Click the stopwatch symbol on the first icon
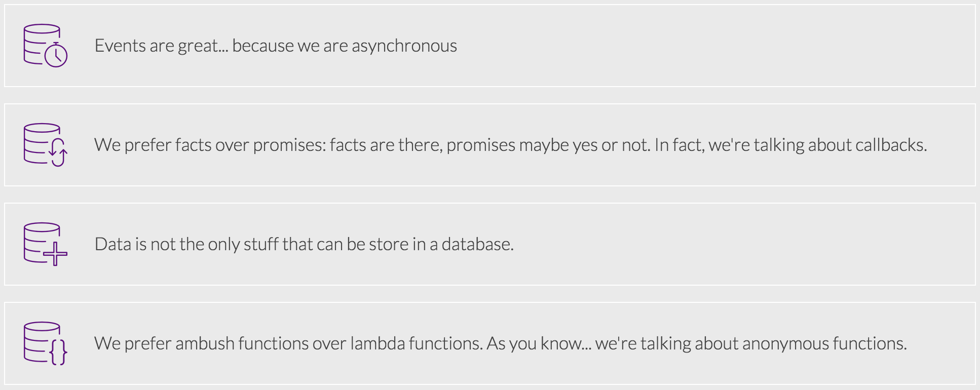 pyautogui.click(x=56, y=55)
